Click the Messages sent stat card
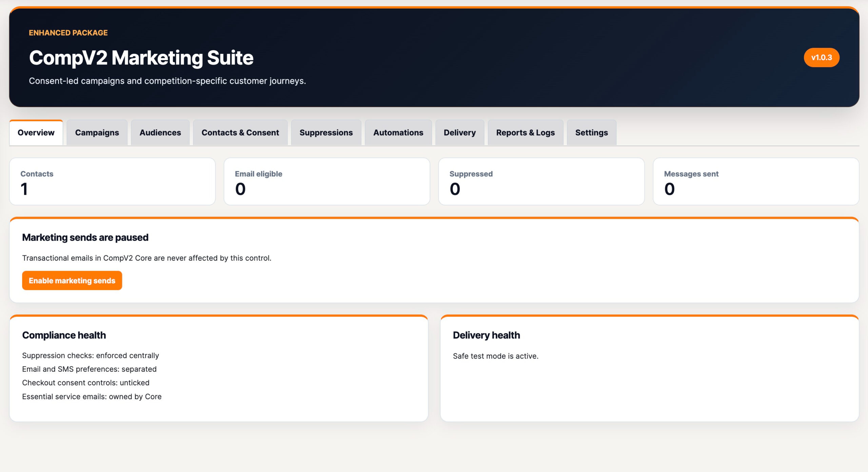 coord(756,181)
